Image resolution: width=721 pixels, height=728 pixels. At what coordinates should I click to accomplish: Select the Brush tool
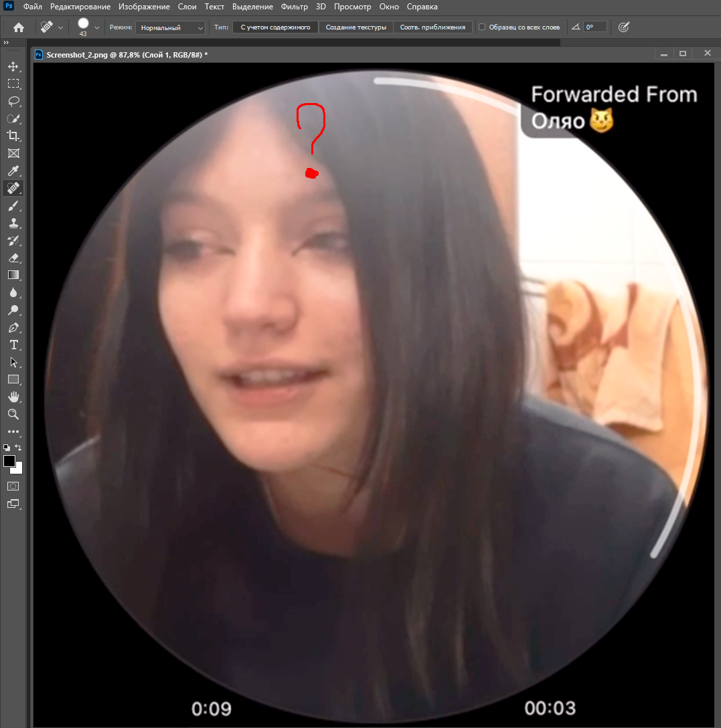pyautogui.click(x=13, y=205)
